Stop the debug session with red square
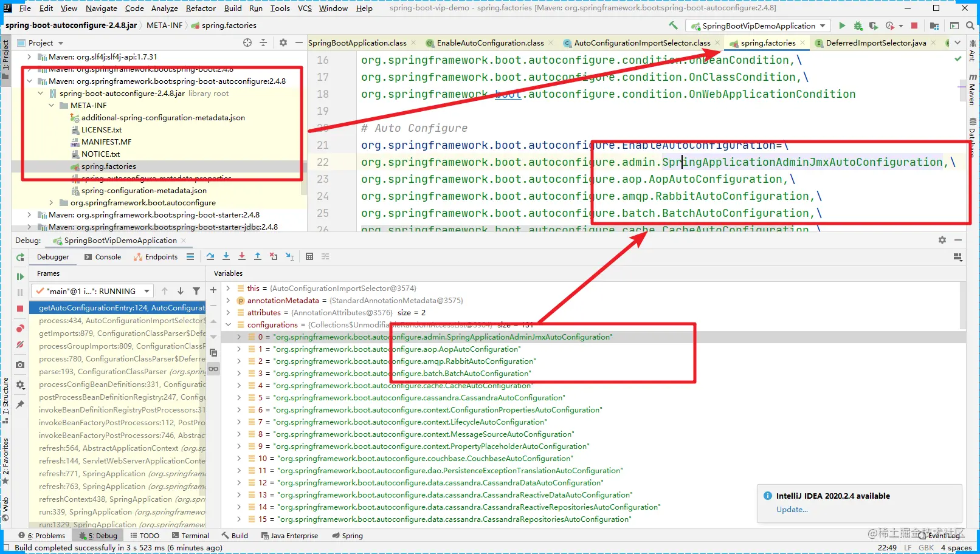980x554 pixels. [20, 309]
